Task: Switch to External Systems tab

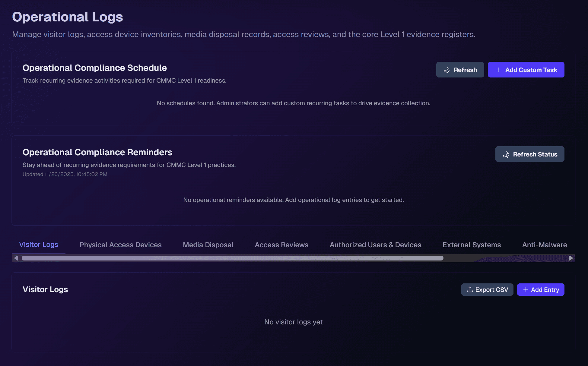Action: click(472, 245)
